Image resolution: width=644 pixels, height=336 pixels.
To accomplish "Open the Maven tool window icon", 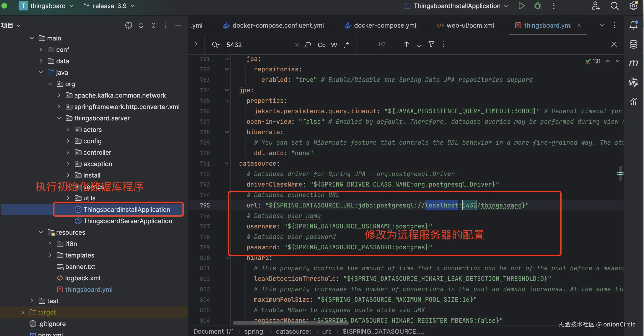I will tap(633, 63).
